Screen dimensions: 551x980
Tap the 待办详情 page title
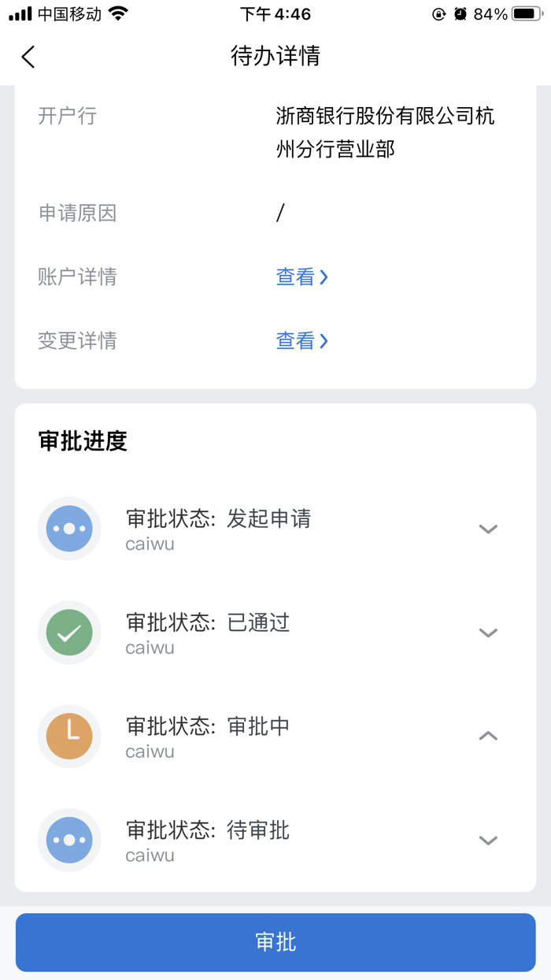[275, 57]
